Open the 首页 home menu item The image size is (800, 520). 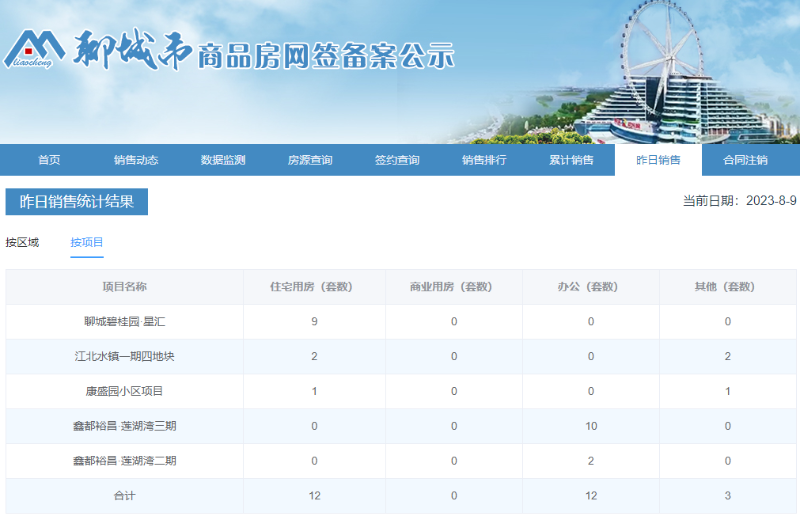click(49, 160)
